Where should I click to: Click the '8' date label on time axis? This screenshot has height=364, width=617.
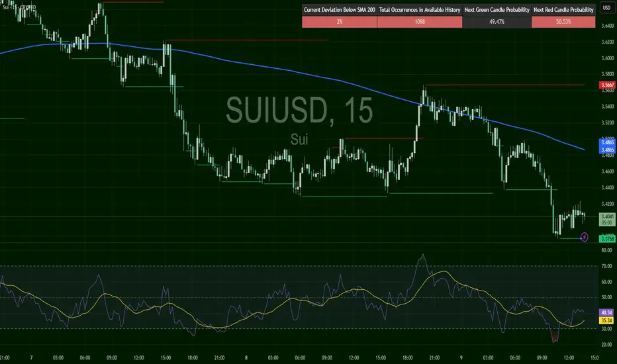point(246,357)
